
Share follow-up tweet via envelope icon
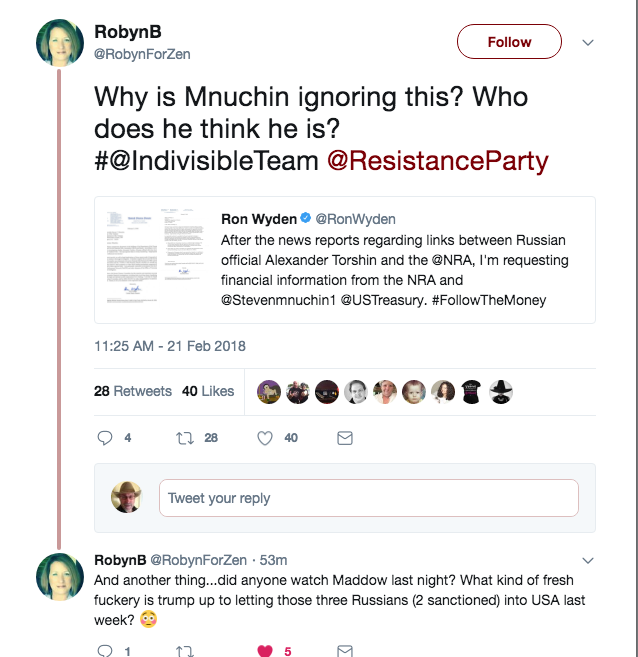click(344, 651)
